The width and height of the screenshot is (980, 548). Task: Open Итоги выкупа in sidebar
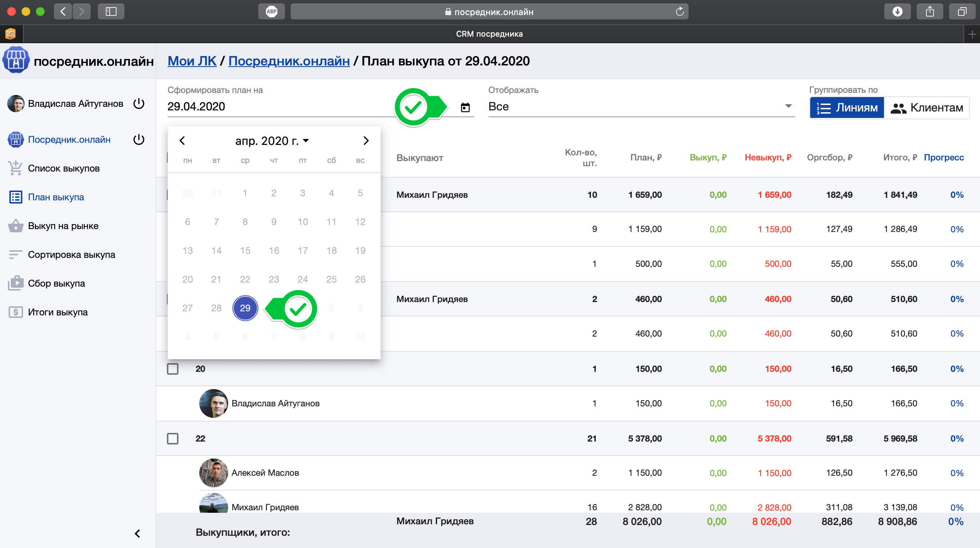pyautogui.click(x=58, y=312)
